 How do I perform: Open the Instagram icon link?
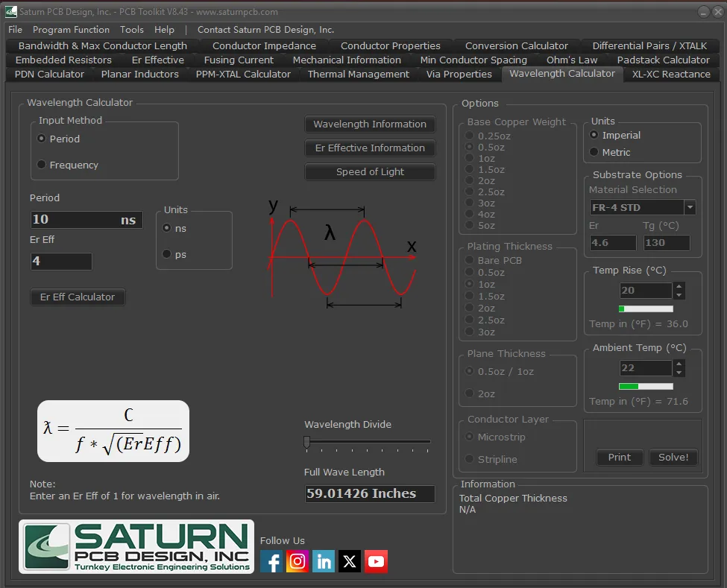[x=298, y=561]
